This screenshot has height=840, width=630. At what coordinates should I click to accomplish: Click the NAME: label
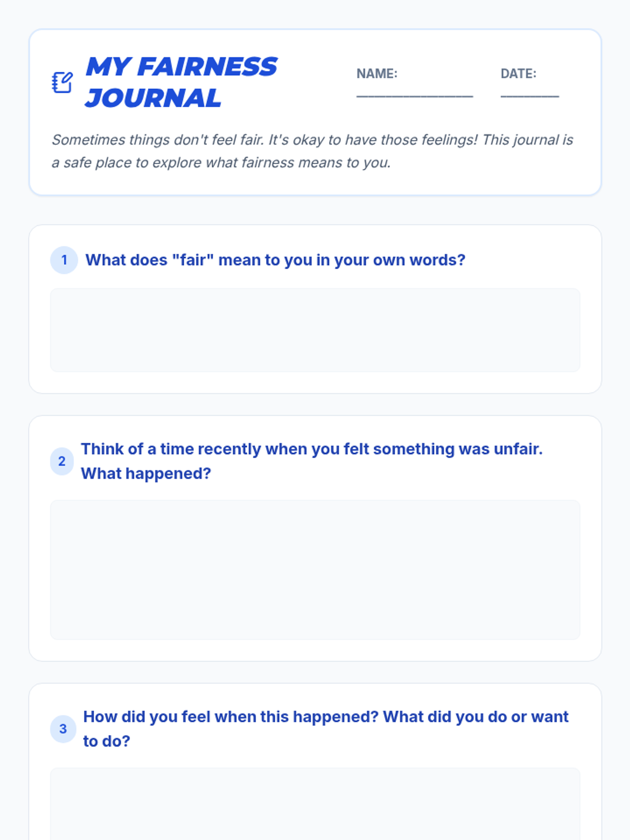pos(377,73)
